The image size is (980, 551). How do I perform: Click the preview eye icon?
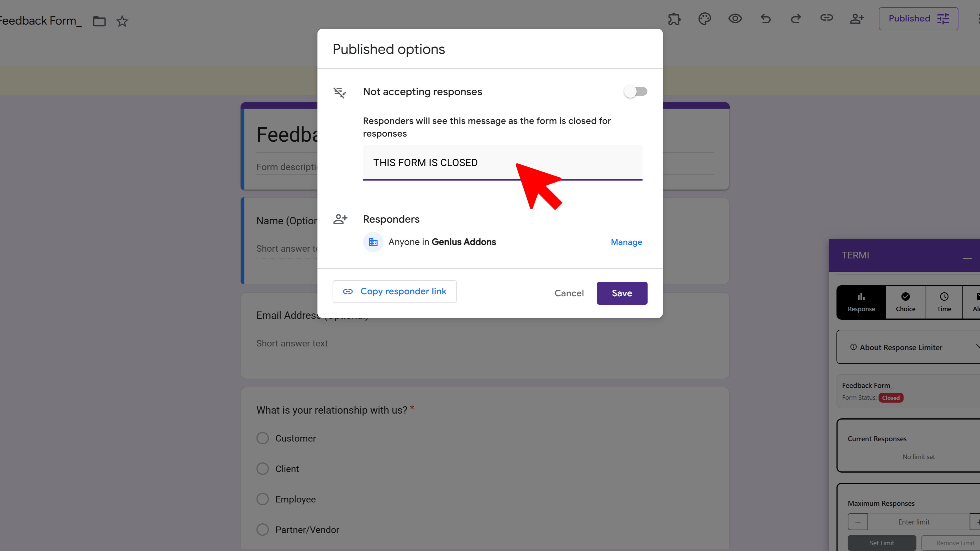(x=735, y=19)
